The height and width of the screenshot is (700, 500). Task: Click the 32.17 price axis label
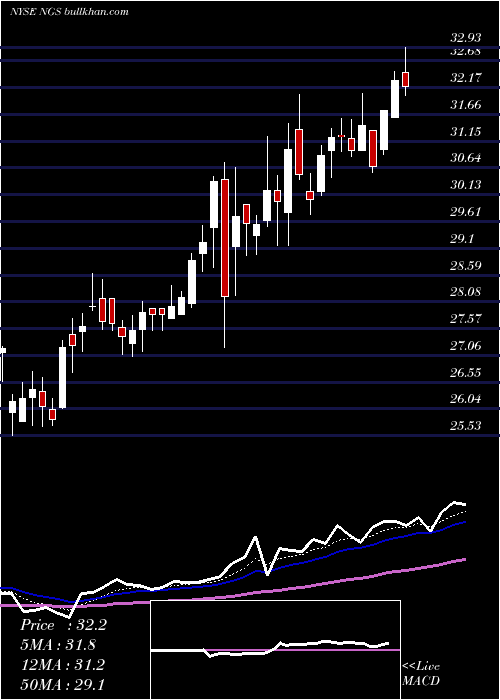point(466,78)
